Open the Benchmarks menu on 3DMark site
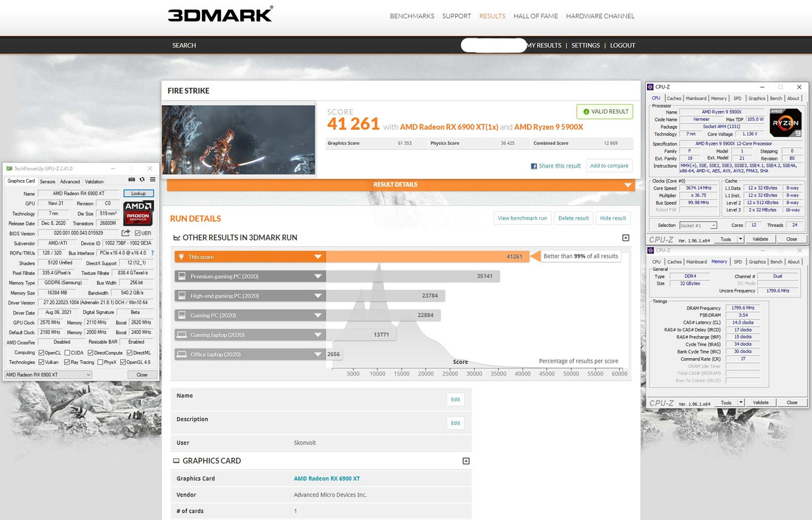The height and width of the screenshot is (520, 812). [412, 16]
